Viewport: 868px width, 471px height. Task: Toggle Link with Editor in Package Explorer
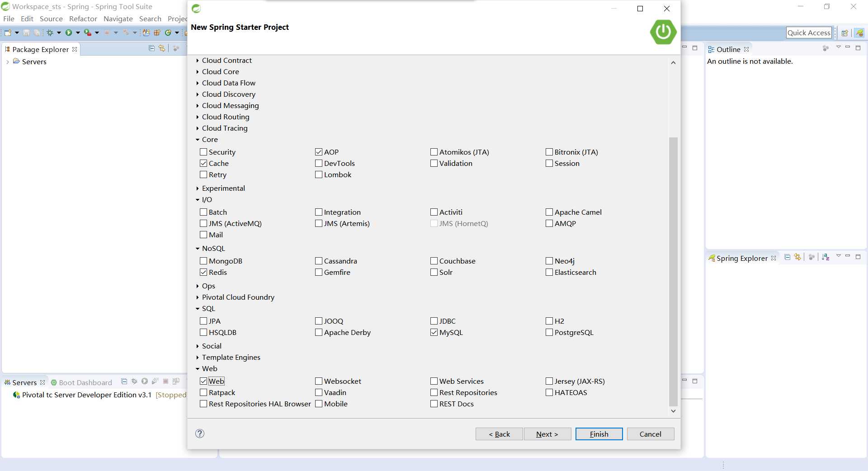[162, 48]
